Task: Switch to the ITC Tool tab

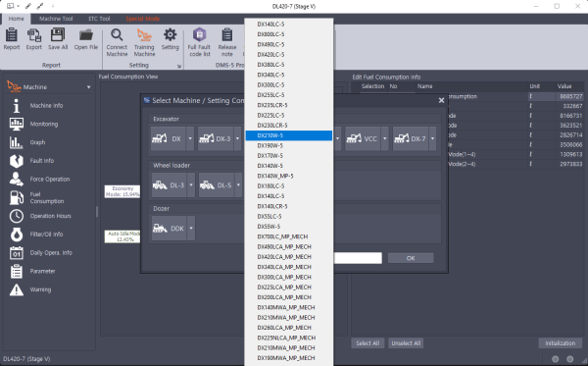Action: click(x=99, y=19)
